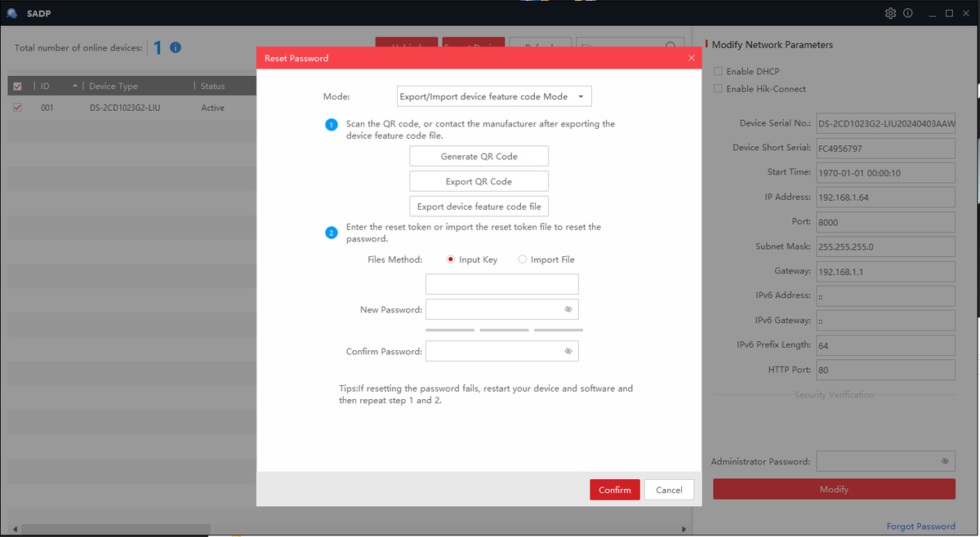Sort by ID column arrow
This screenshot has width=980, height=537.
[x=75, y=86]
